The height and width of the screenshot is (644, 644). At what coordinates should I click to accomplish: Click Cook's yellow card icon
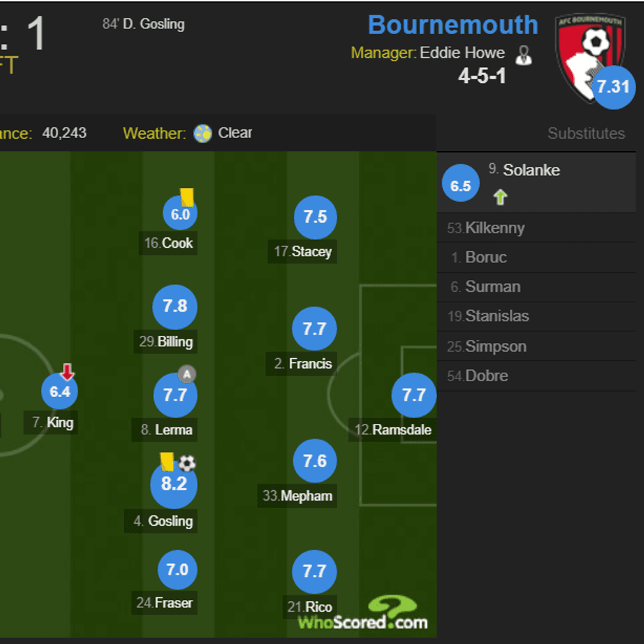coord(187,197)
